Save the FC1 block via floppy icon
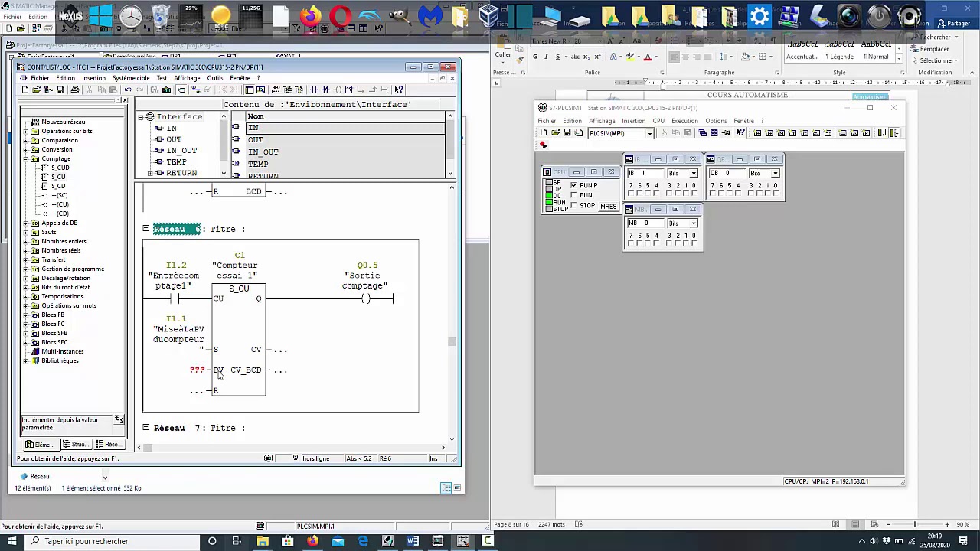This screenshot has width=980, height=551. point(60,90)
